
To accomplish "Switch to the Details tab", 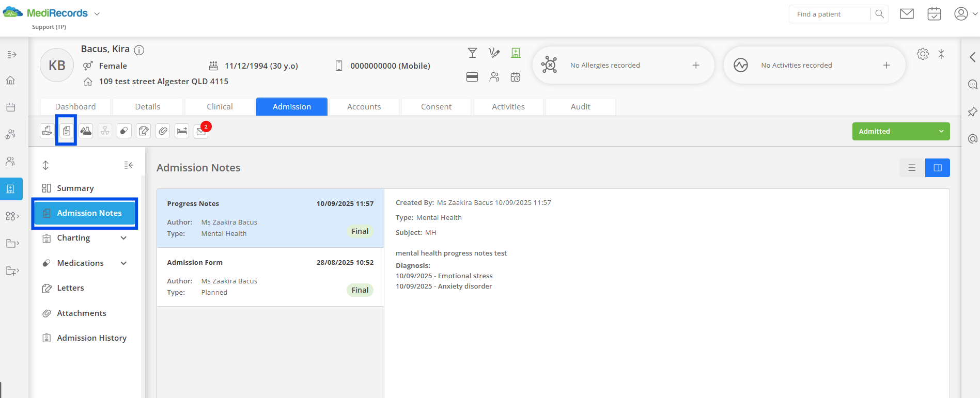I will pyautogui.click(x=148, y=107).
